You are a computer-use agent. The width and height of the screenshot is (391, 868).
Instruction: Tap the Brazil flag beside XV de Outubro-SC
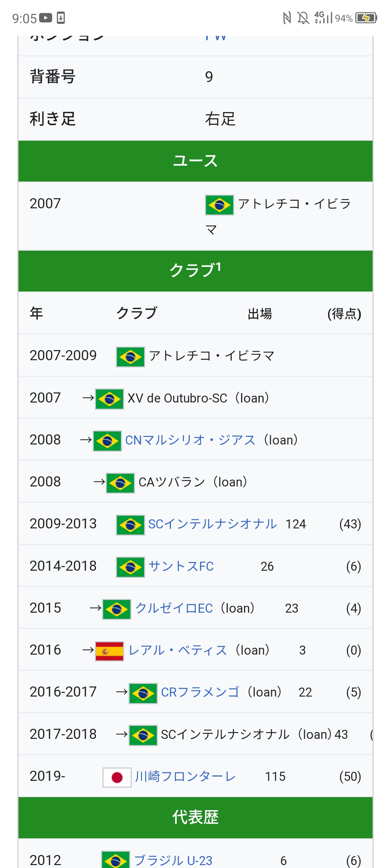click(109, 399)
